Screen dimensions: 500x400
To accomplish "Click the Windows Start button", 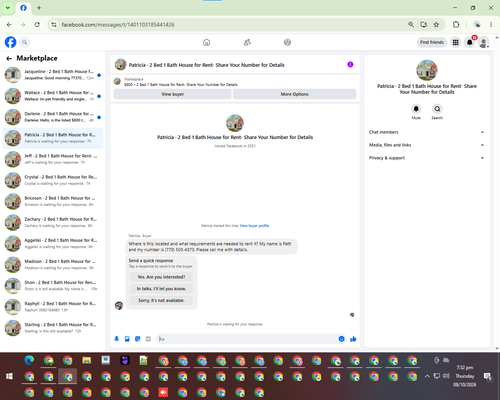I will click(x=9, y=376).
